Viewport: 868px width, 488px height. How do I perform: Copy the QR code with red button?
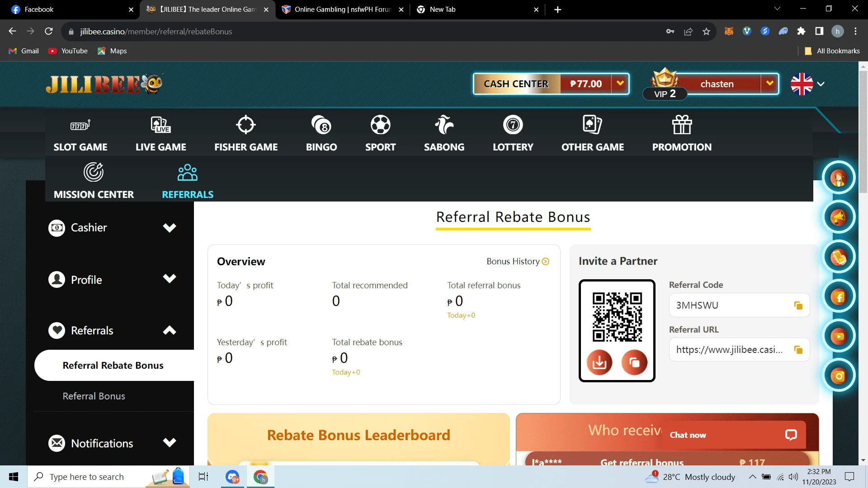tap(634, 362)
